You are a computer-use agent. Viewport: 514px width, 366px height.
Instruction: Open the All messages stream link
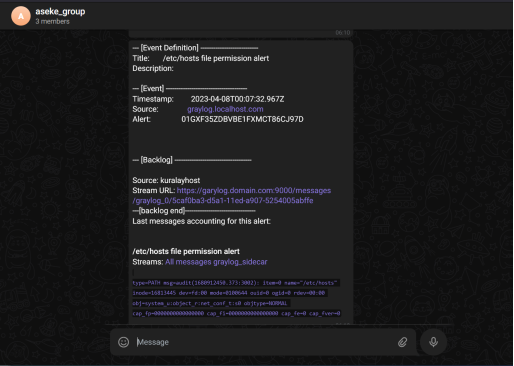pyautogui.click(x=188, y=262)
